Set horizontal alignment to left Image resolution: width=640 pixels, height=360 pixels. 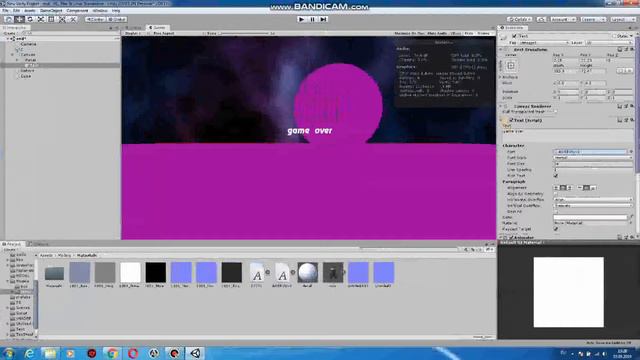(x=556, y=188)
